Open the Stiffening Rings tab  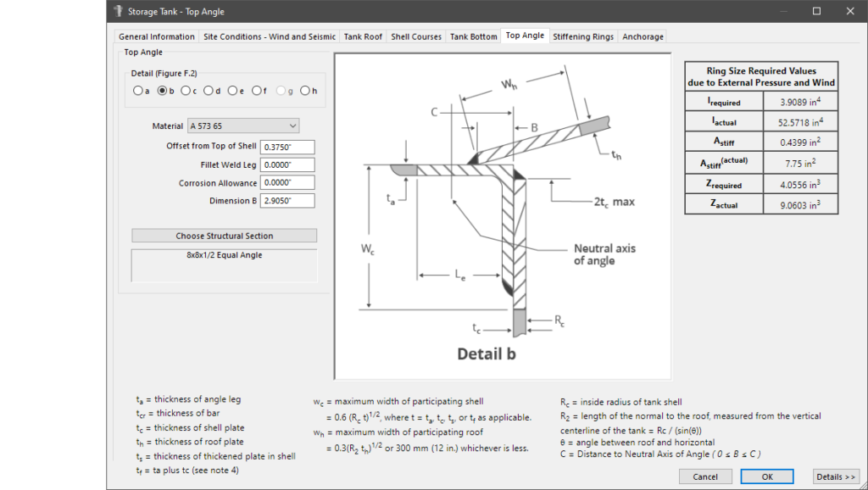[x=582, y=36]
